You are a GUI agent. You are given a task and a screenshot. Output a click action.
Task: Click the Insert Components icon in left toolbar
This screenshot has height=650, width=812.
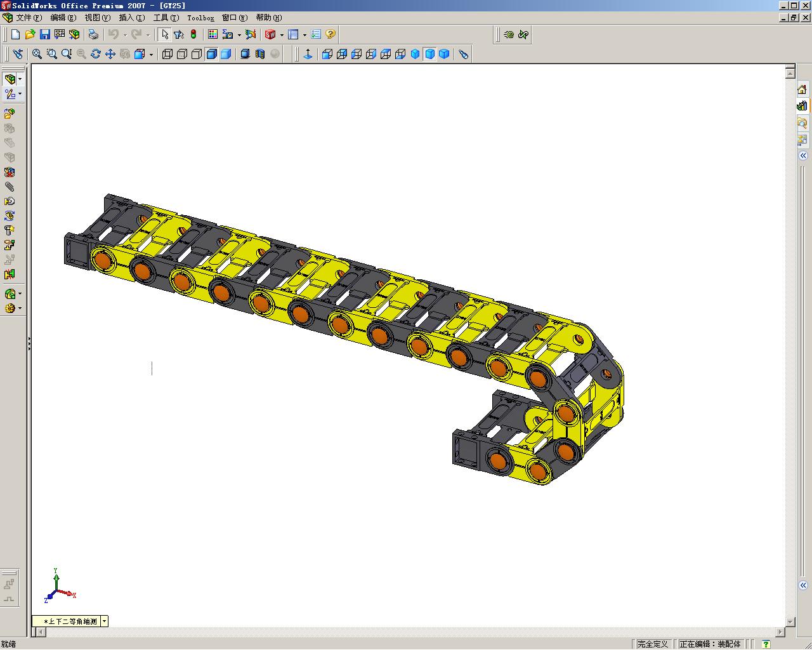pyautogui.click(x=10, y=114)
